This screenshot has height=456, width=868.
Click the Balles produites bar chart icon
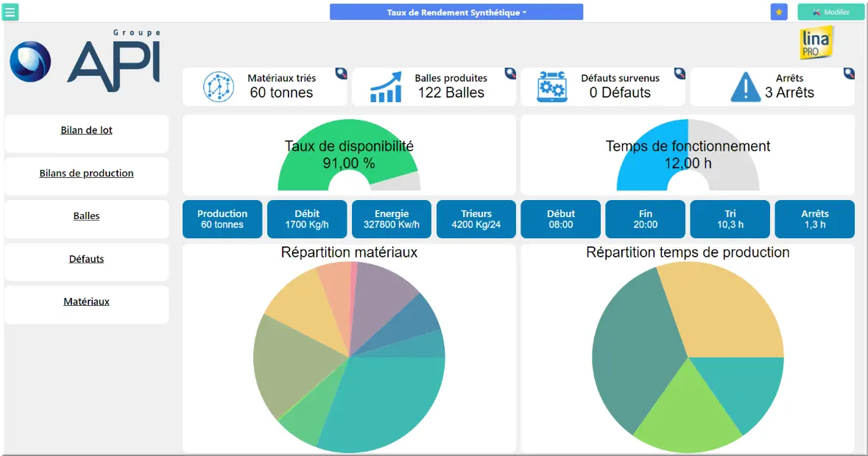click(386, 87)
